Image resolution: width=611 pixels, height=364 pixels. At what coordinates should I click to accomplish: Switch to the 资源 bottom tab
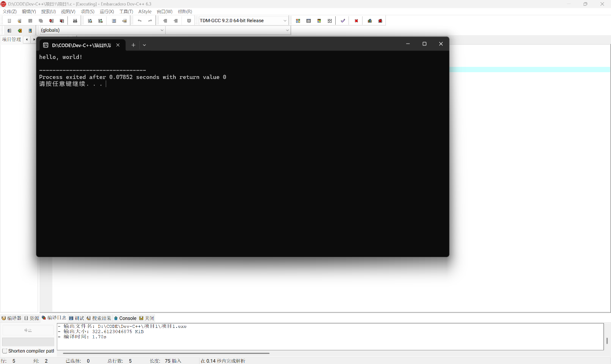click(x=32, y=318)
